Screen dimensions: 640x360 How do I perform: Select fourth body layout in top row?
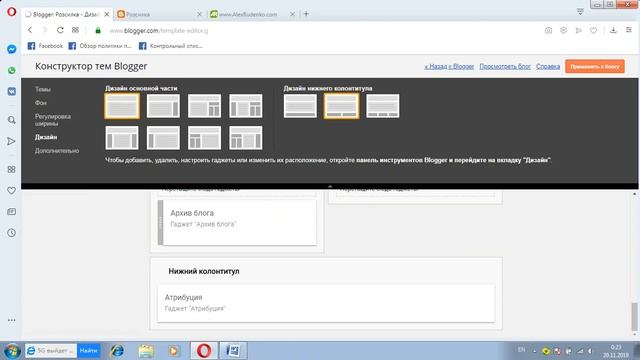coord(246,106)
